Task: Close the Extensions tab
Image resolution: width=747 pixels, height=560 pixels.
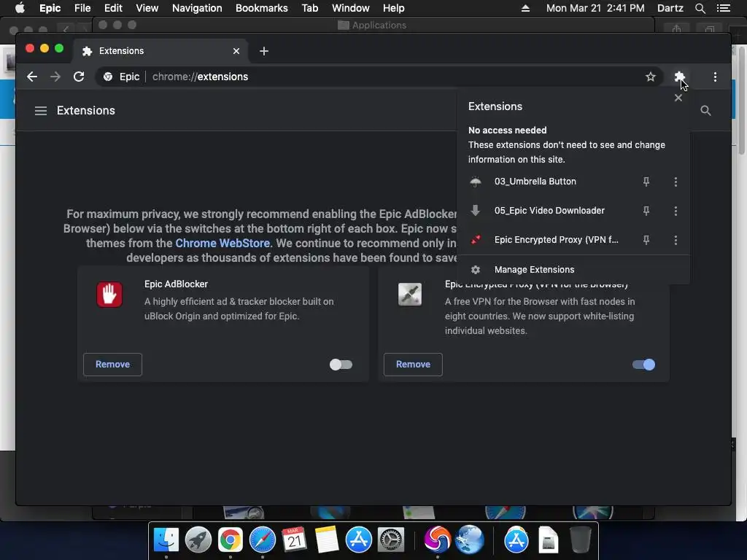Action: [236, 51]
